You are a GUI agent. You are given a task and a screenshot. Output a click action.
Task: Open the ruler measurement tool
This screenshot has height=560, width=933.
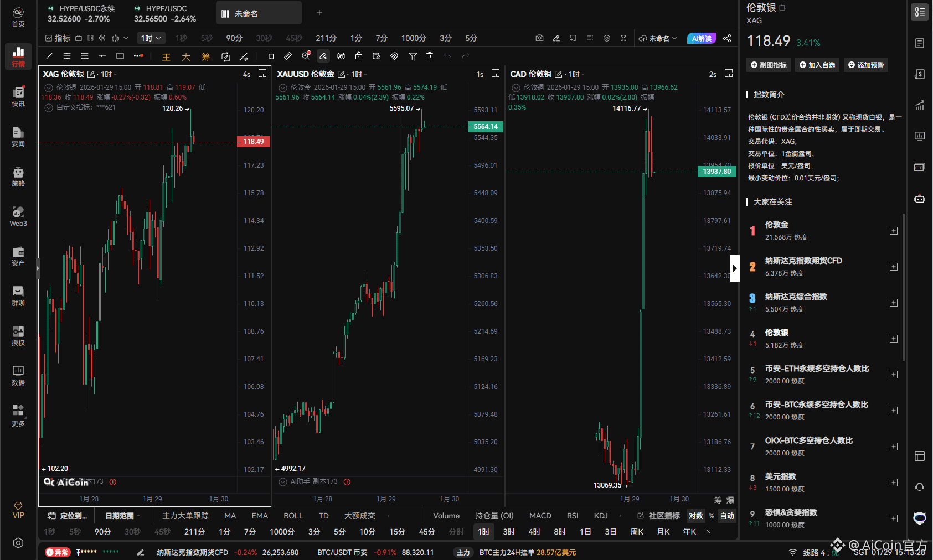(288, 56)
